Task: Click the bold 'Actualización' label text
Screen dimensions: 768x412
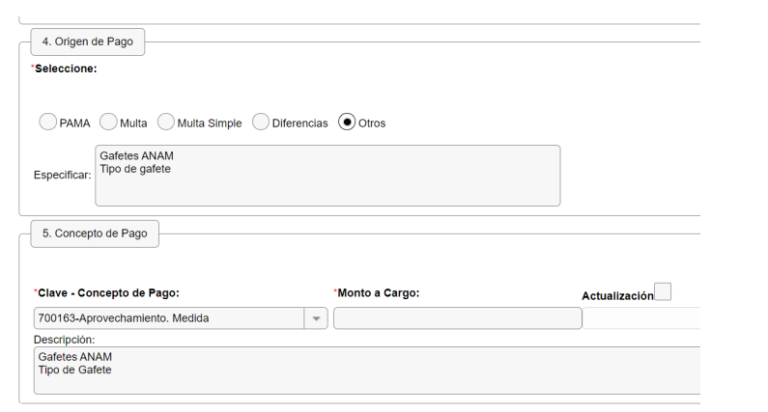Action: tap(617, 295)
